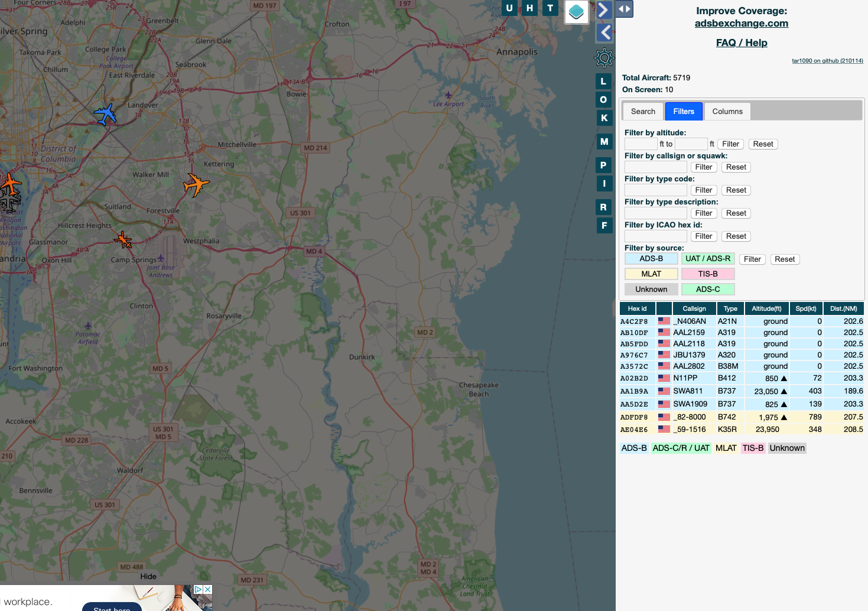Open the FAQ / Help link

pyautogui.click(x=742, y=43)
